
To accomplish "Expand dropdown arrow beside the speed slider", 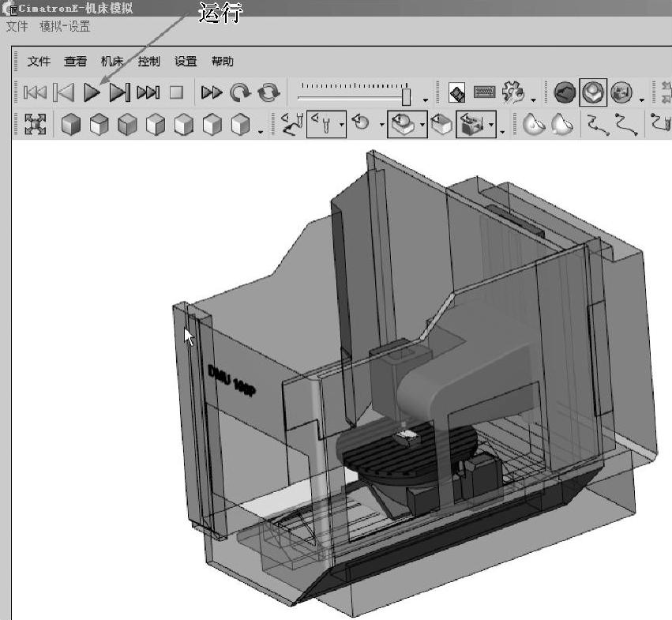I will 426,100.
